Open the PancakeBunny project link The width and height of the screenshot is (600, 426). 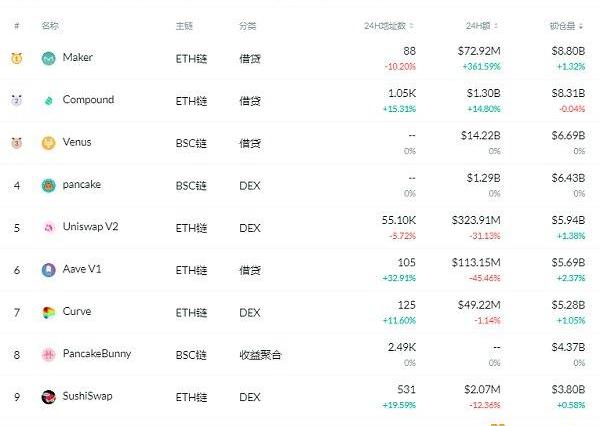pos(96,353)
